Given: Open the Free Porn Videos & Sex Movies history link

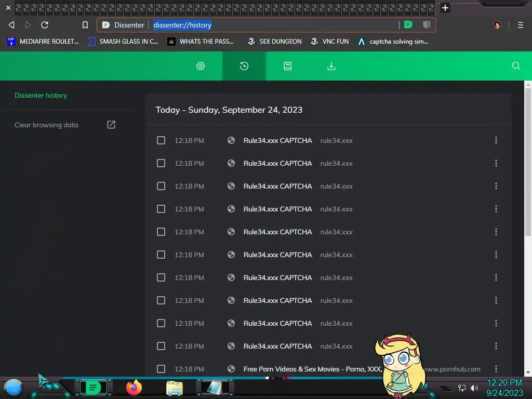Looking at the screenshot, I should (312, 369).
